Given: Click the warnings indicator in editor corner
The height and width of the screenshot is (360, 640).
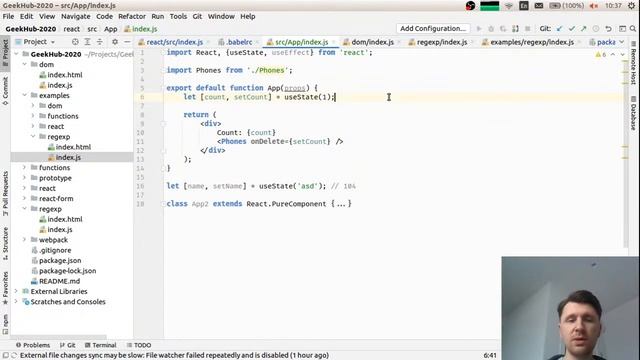Looking at the screenshot, I should [x=601, y=54].
